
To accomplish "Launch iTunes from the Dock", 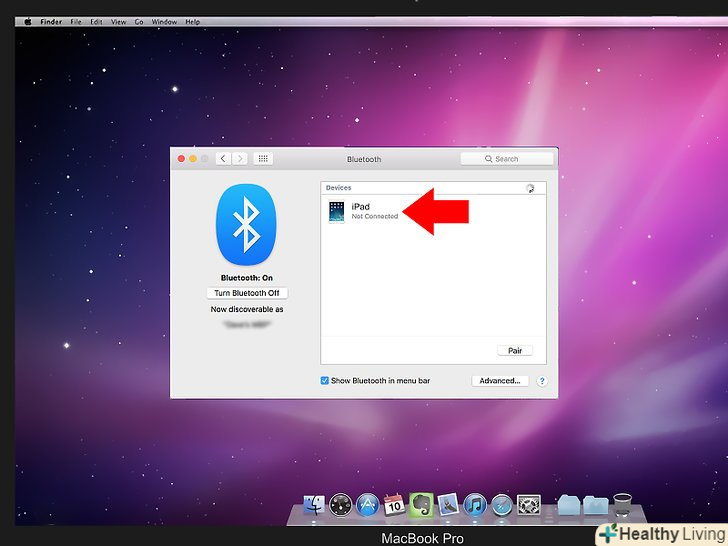I will [x=475, y=505].
